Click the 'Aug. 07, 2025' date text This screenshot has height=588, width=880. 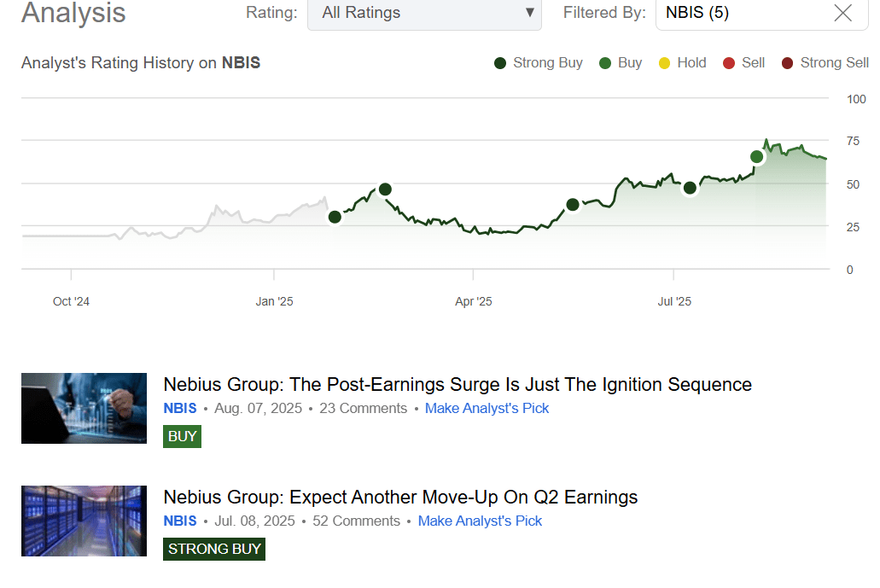(x=258, y=409)
